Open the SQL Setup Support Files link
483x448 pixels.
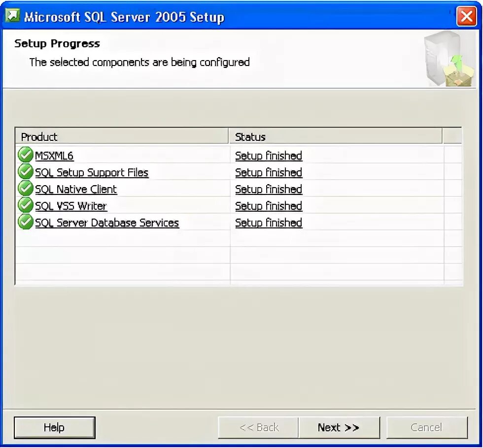point(92,172)
